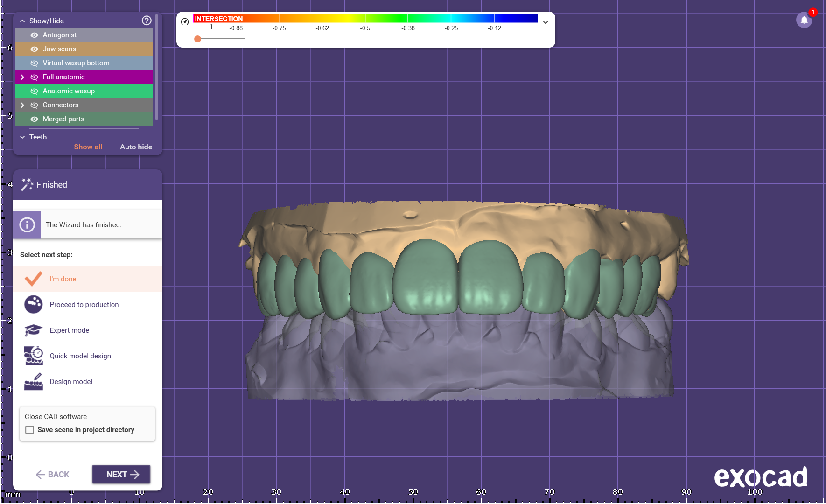The height and width of the screenshot is (504, 826).
Task: Click the Auto hide option
Action: (x=136, y=147)
